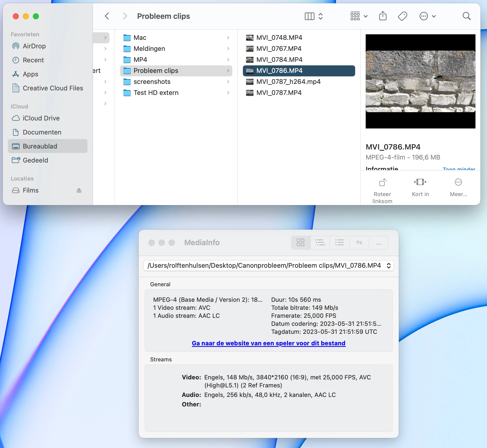Screen dimensions: 487x448
Task: Open the Finder search magnifier
Action: pyautogui.click(x=466, y=16)
